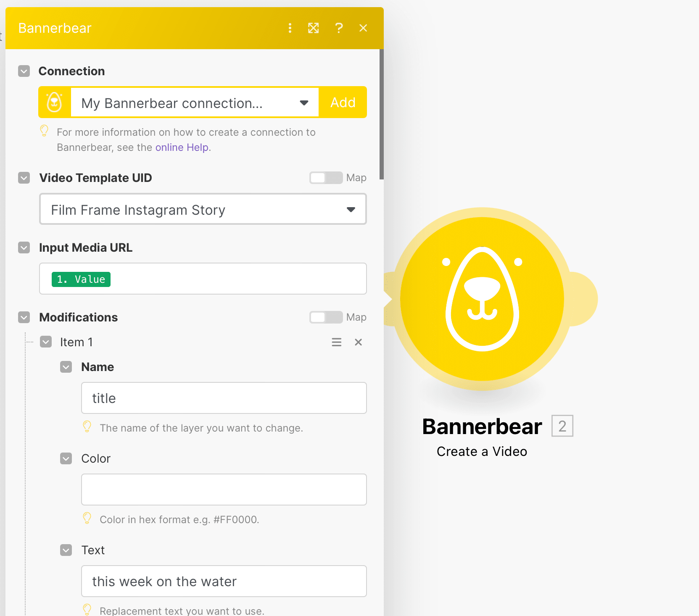Close the Bannerbear settings panel
This screenshot has width=699, height=616.
click(x=363, y=28)
